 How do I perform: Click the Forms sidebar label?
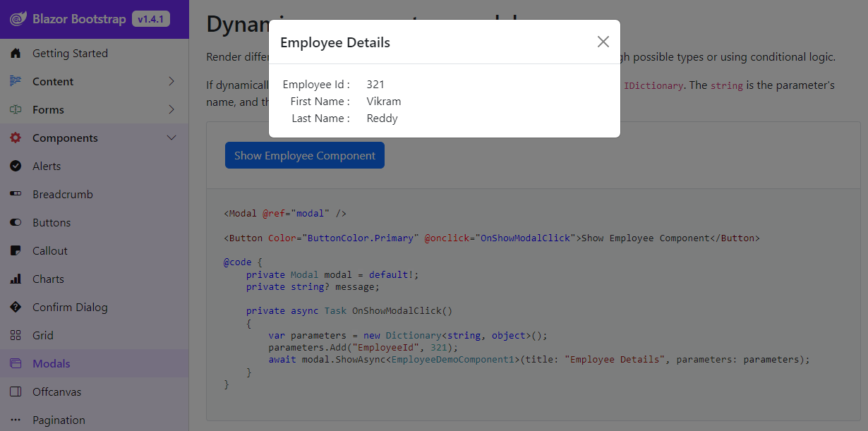[48, 109]
